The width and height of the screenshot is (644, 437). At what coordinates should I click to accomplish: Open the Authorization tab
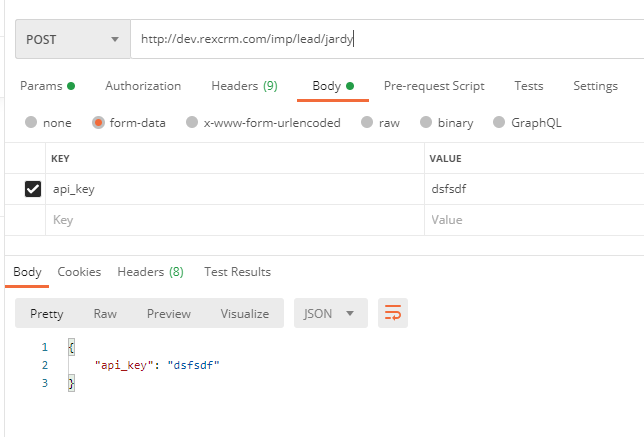143,86
